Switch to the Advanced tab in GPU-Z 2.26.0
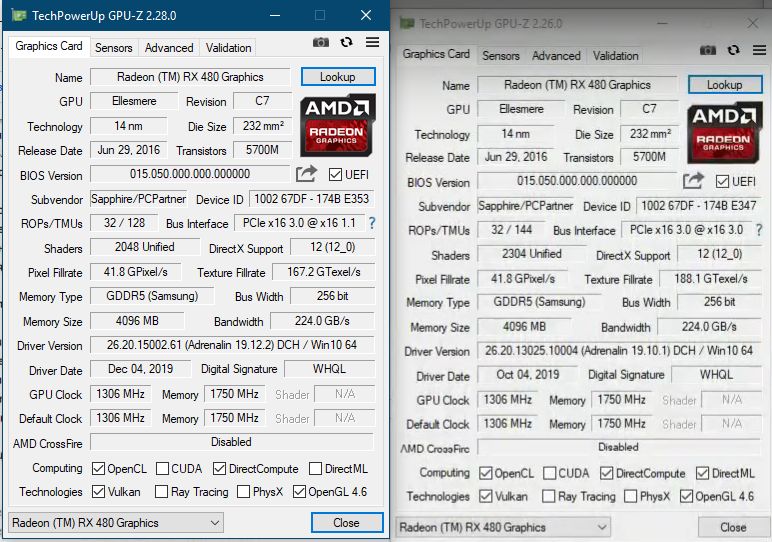Viewport: 772px width, 542px height. click(x=556, y=56)
